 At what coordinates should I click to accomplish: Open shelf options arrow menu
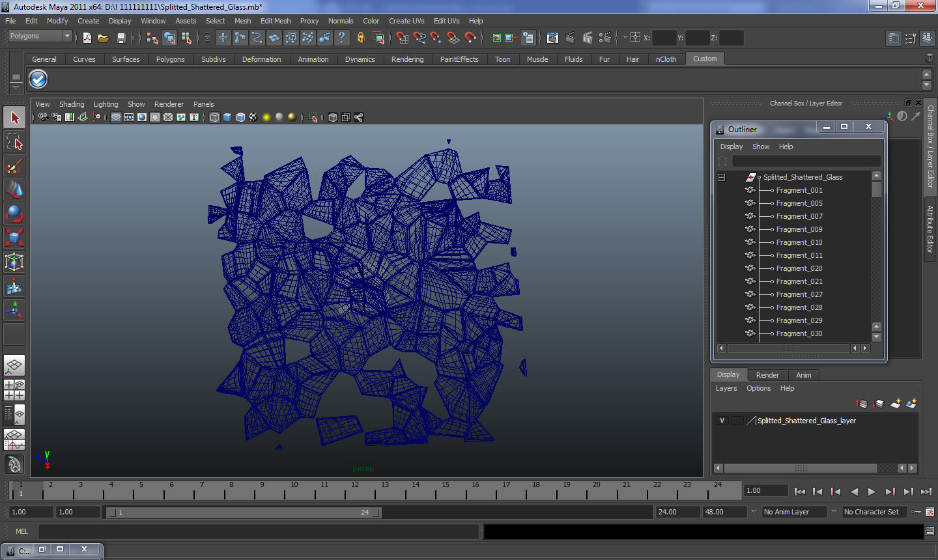click(16, 87)
